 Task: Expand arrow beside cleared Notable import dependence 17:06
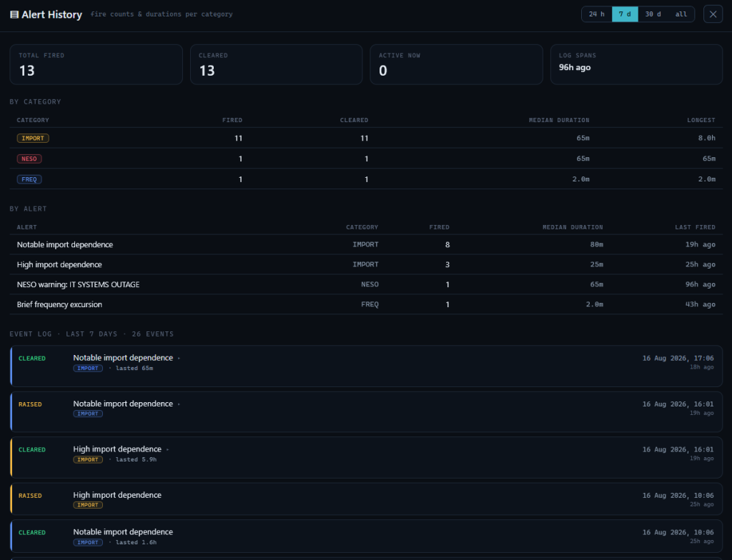(179, 359)
